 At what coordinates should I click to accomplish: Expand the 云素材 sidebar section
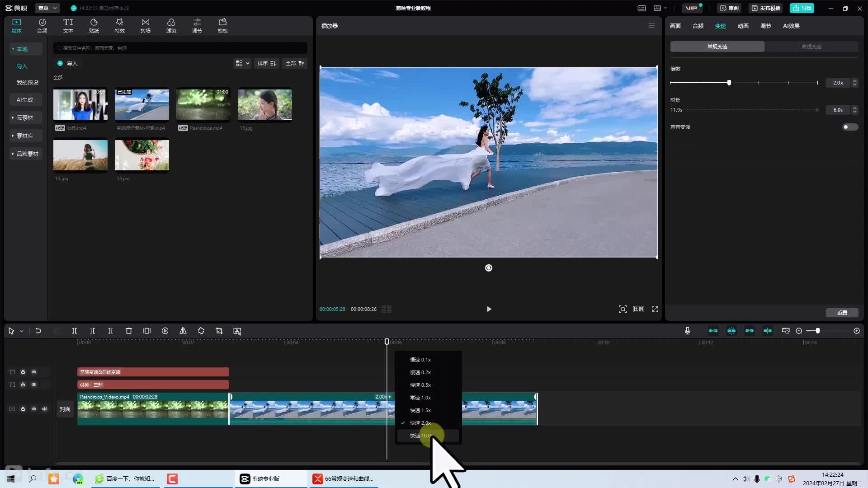tap(25, 117)
